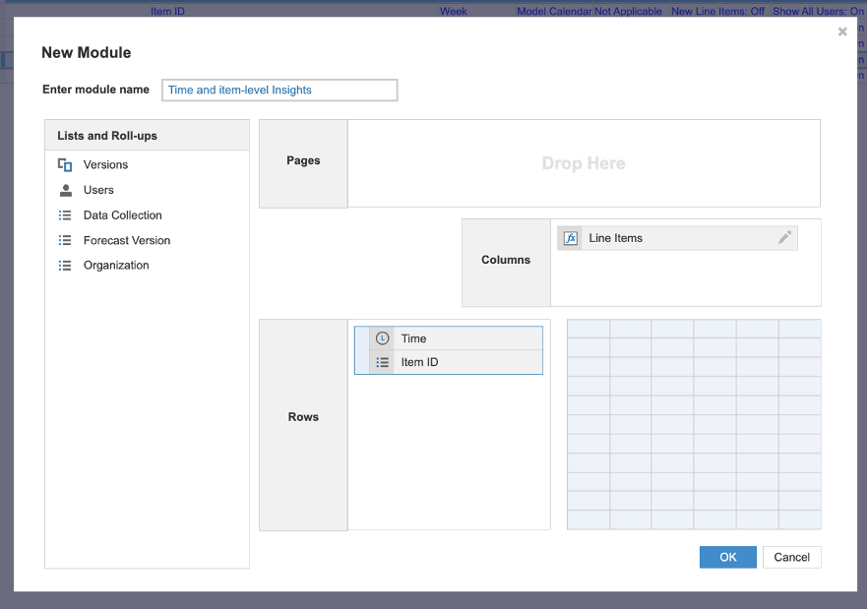Click the Users person icon

coord(65,190)
